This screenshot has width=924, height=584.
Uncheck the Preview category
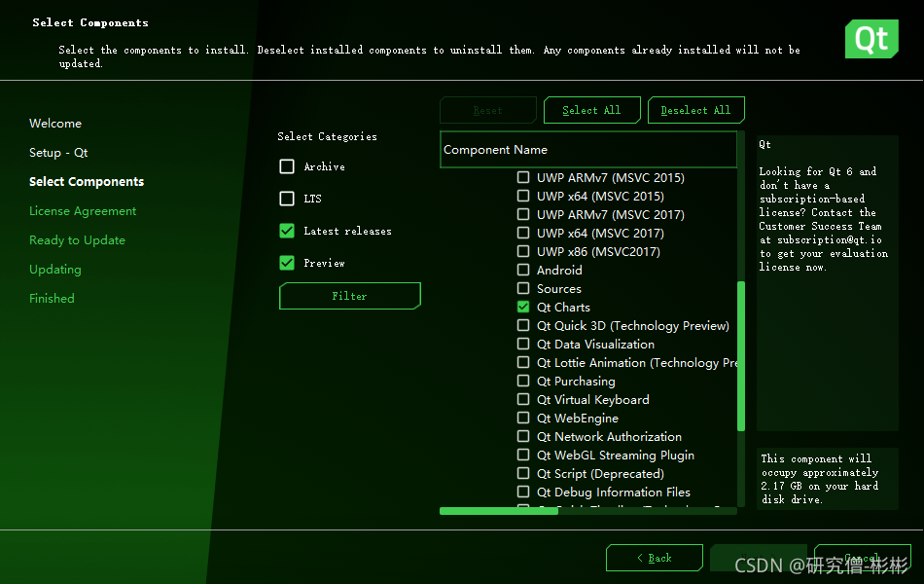click(x=287, y=263)
